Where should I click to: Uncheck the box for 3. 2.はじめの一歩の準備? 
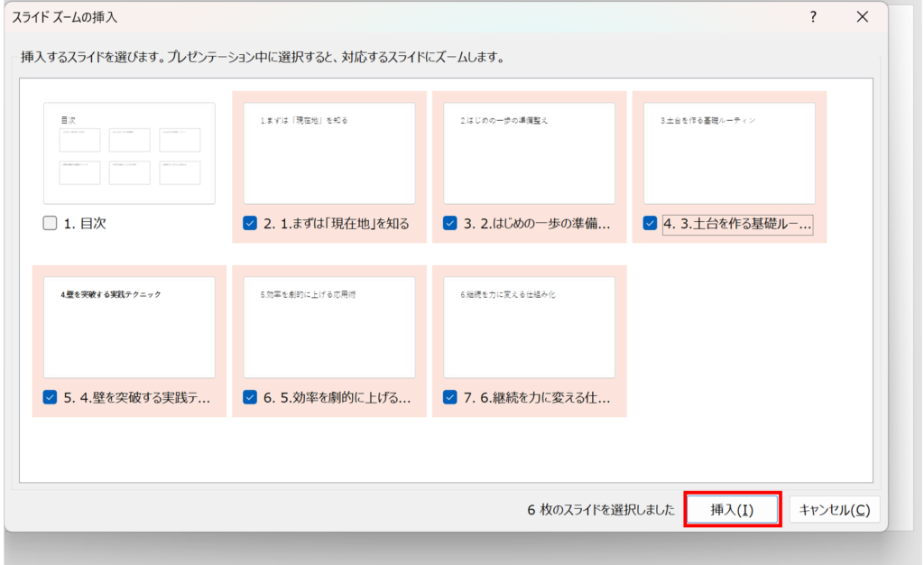click(x=450, y=224)
